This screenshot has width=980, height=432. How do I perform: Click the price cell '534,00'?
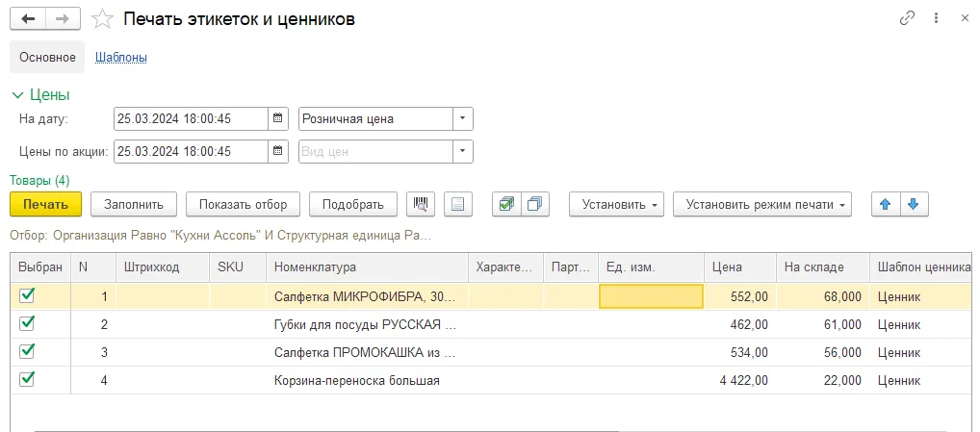pyautogui.click(x=740, y=352)
